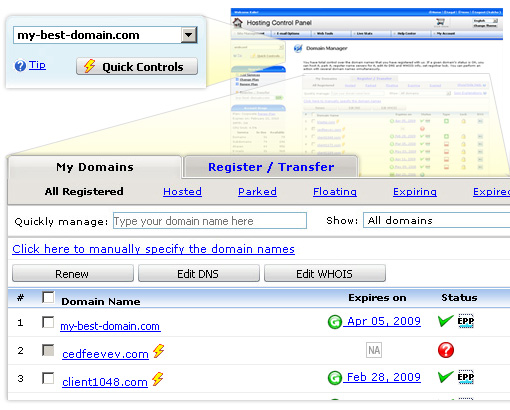This screenshot has width=510, height=410.
Task: Switch to the Register / Transfer tab
Action: (271, 167)
